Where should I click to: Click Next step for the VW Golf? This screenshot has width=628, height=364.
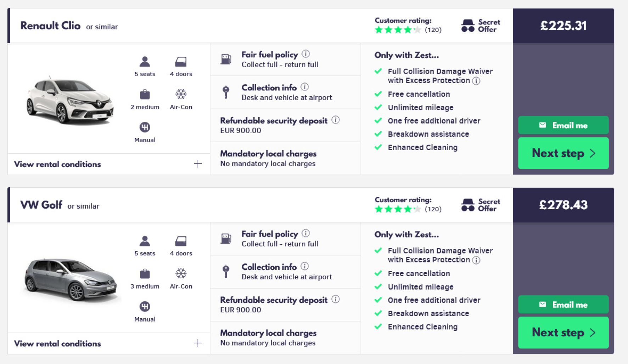(x=563, y=332)
